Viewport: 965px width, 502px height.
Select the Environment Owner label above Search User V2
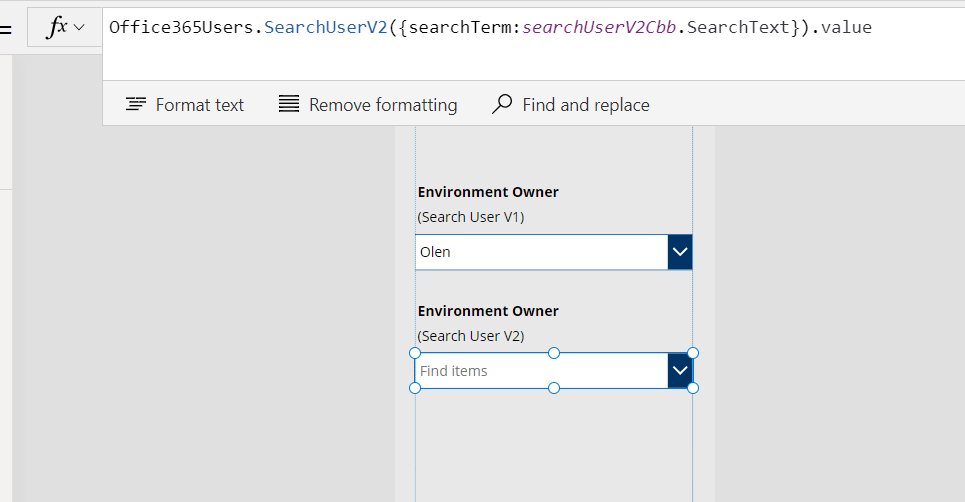click(488, 311)
